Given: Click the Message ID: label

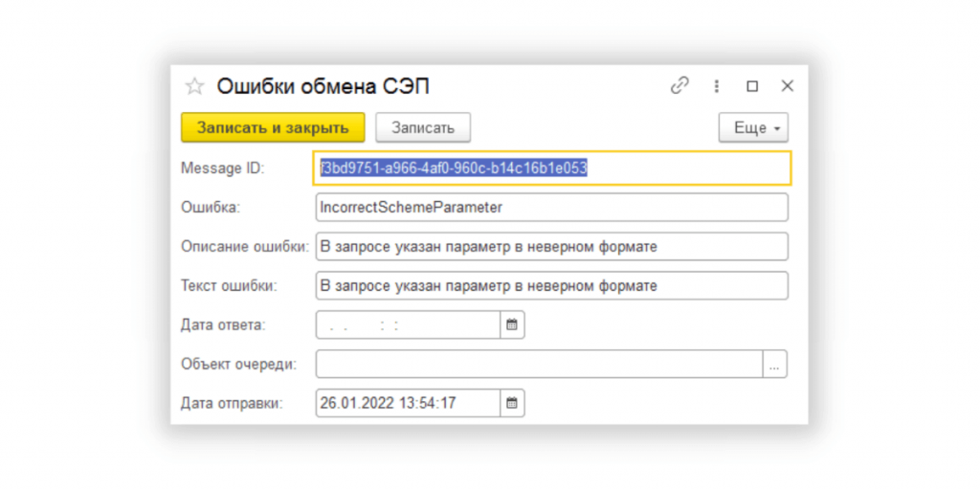Looking at the screenshot, I should (222, 168).
